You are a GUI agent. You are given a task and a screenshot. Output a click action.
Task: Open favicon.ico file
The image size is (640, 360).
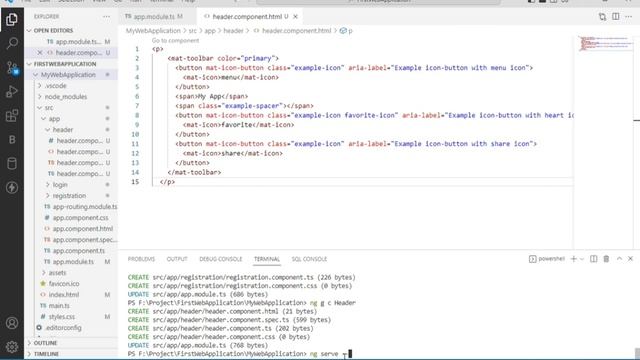tap(64, 284)
